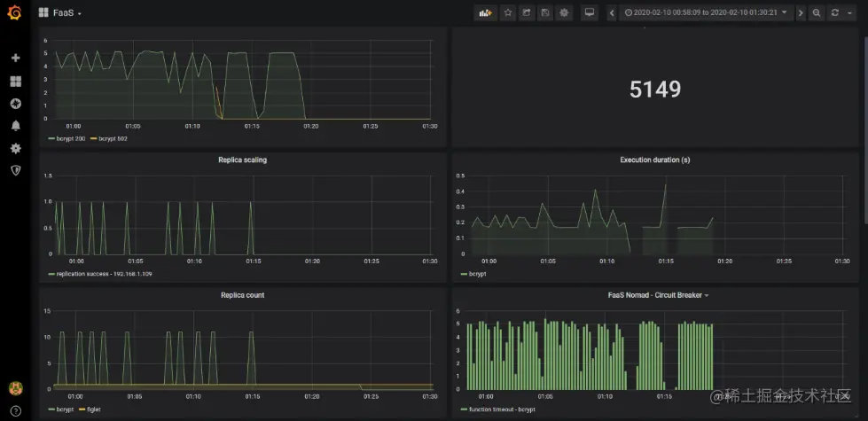Zoom out the time range
Viewport: 868px width, 421px height.
(x=816, y=12)
